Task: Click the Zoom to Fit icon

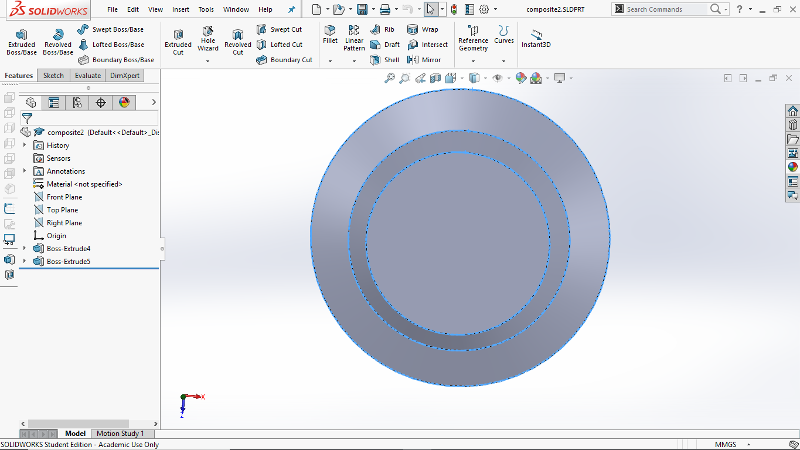Action: [389, 78]
